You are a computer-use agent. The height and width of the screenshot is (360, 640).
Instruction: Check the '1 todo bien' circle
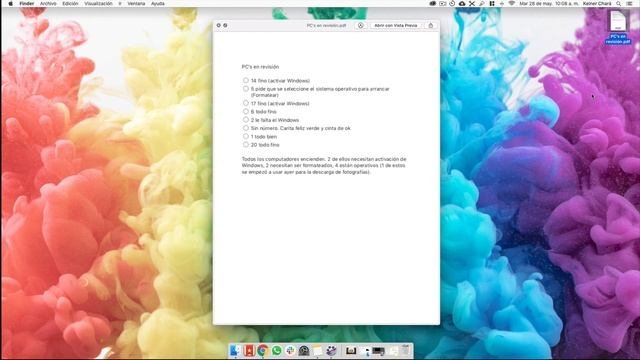point(246,136)
